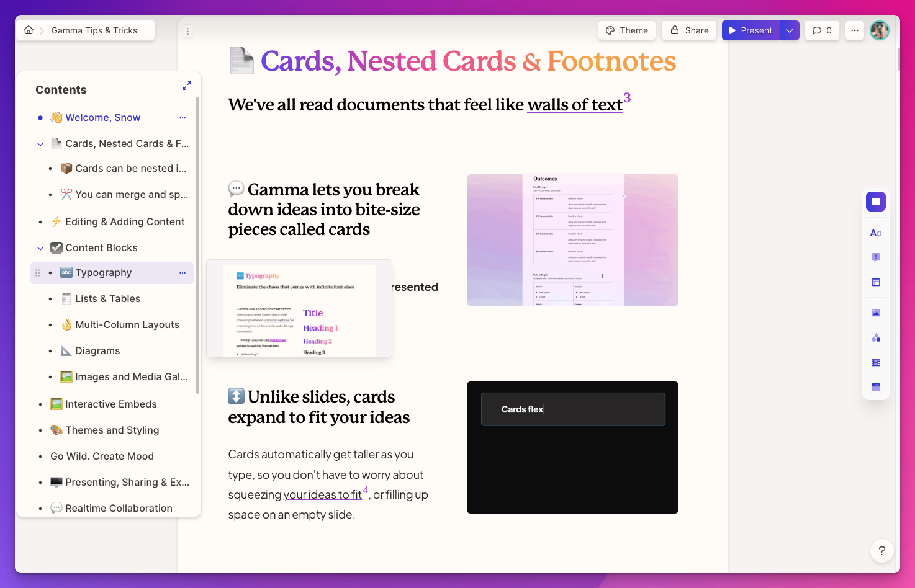Screen dimensions: 915x588
Task: Click the speech bubble emoji beside Gamma heading
Action: point(236,189)
